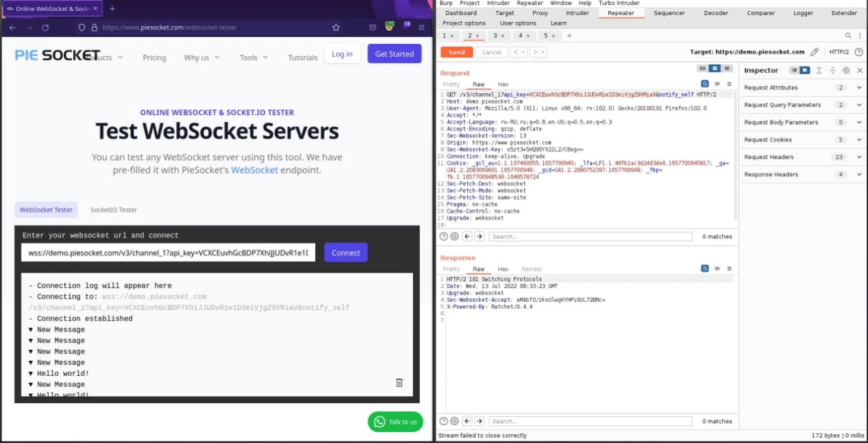Click the trash icon to clear connection log
Screen dimensions: 868x443
point(399,383)
